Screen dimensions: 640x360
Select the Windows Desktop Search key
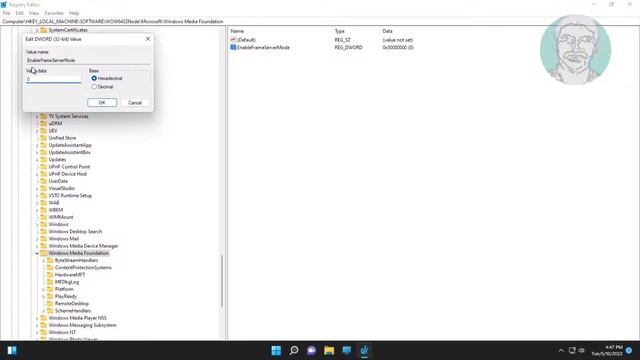tap(75, 231)
